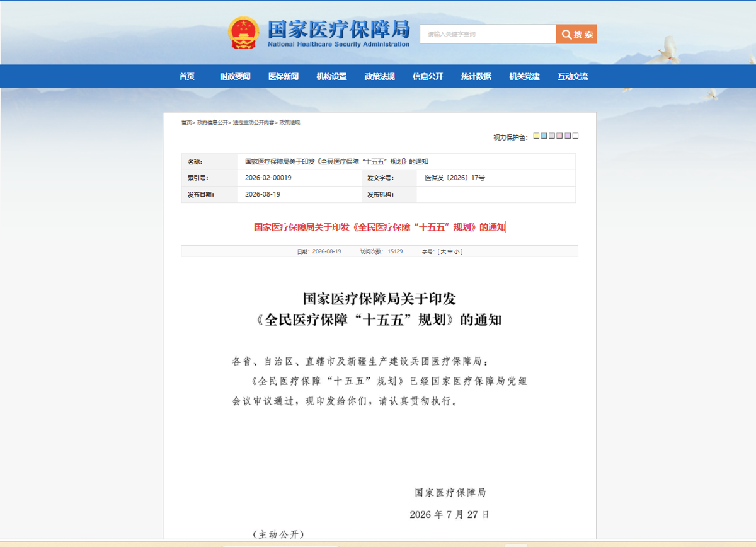756x547 pixels.
Task: Click the 搜索 search button
Action: [576, 34]
